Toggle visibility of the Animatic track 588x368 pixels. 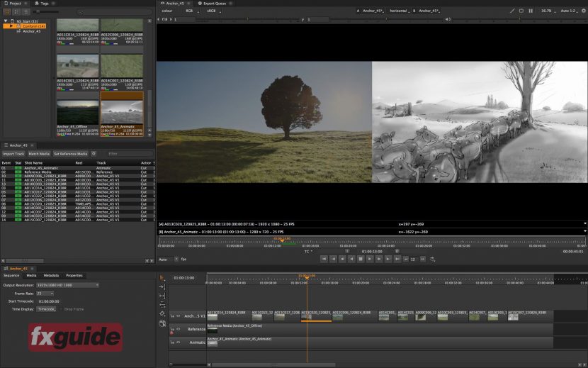tap(178, 342)
